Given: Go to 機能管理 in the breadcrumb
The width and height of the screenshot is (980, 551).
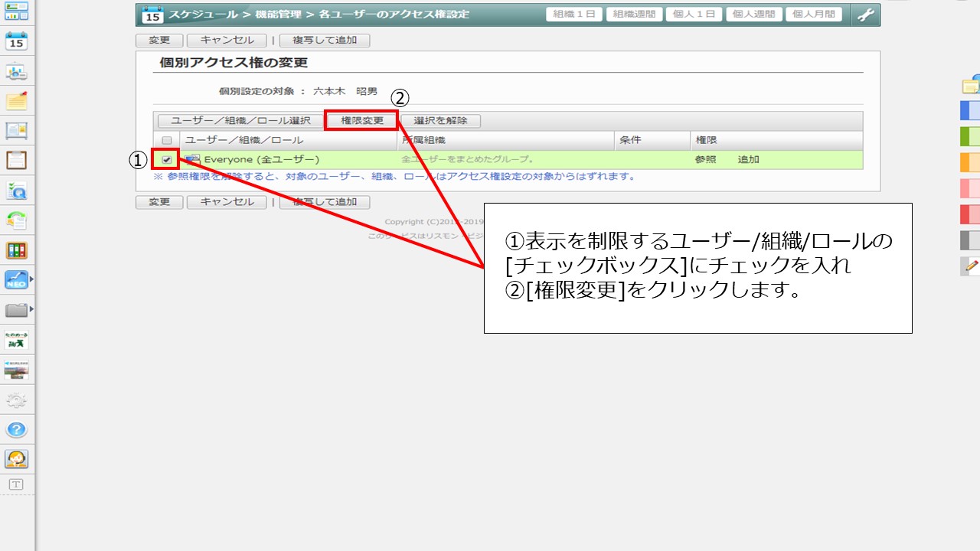Looking at the screenshot, I should point(279,15).
